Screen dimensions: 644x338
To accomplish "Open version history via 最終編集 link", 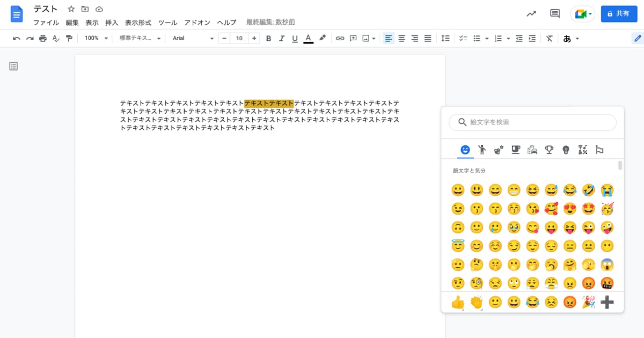I will pos(269,22).
